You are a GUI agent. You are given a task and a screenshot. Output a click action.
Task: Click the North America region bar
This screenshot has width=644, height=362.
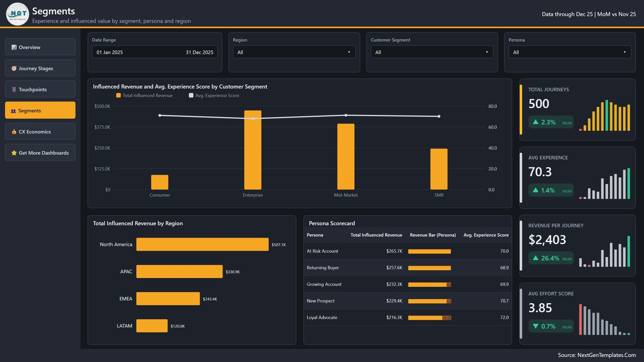point(202,244)
